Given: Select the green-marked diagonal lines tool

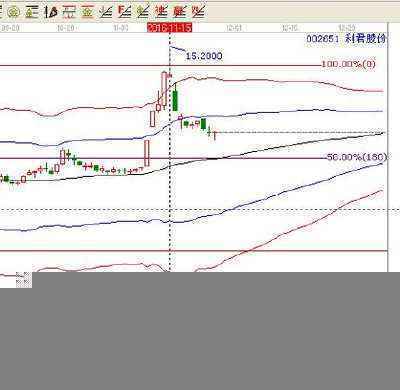Looking at the screenshot, I should coord(143,12).
